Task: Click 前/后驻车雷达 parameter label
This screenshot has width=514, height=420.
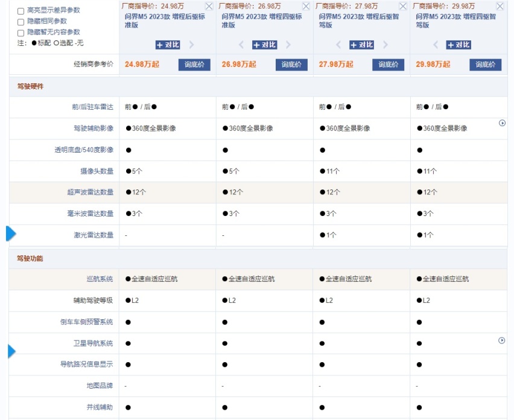Action: (x=93, y=107)
